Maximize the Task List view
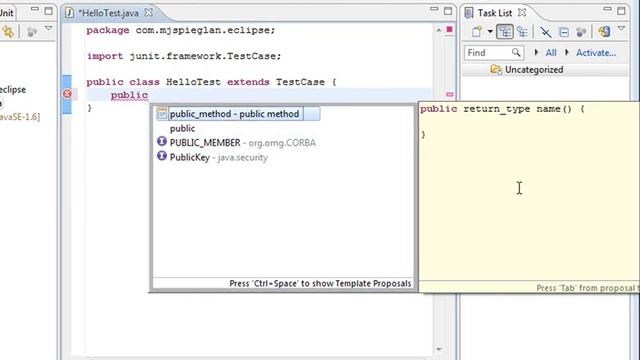Viewport: 640px width, 360px height. pyautogui.click(x=621, y=11)
